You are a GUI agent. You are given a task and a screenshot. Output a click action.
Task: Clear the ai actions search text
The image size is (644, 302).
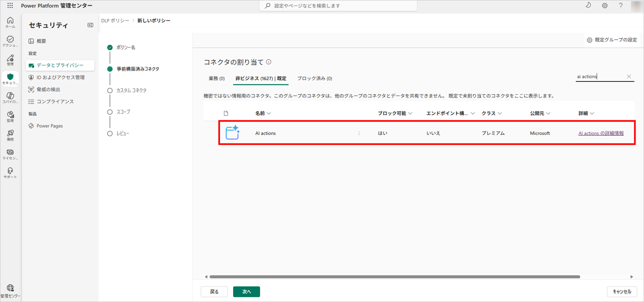tap(629, 77)
